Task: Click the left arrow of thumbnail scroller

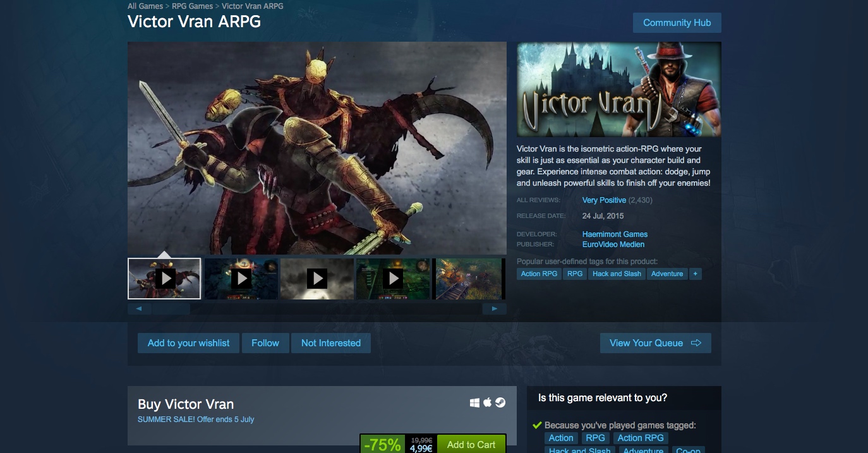Action: tap(140, 309)
